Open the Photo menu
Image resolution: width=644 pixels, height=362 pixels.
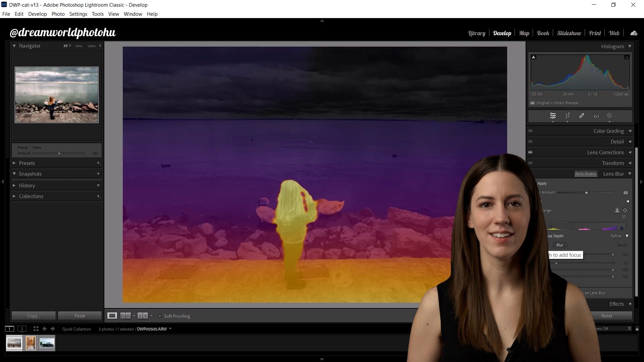pyautogui.click(x=58, y=14)
